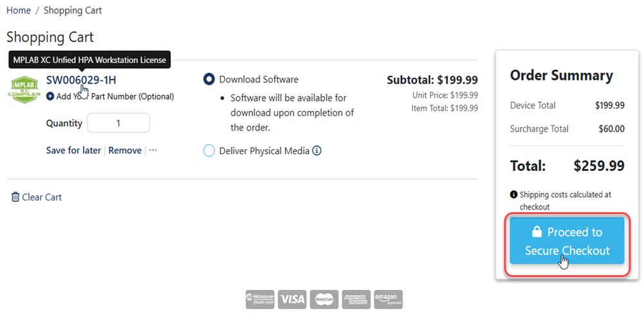Image resolution: width=644 pixels, height=322 pixels.
Task: Click the Amazon Payments icon
Action: point(388,299)
